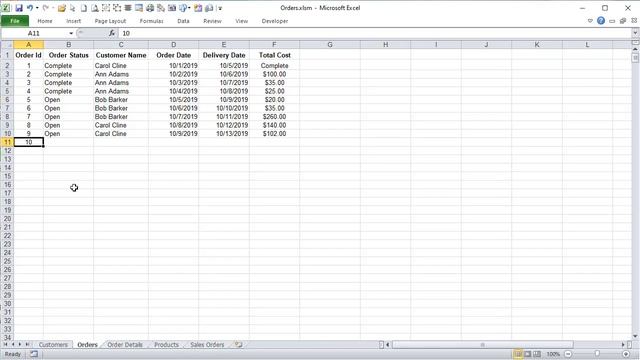Expand the Name Box dropdown
This screenshot has width=640, height=360.
click(x=71, y=33)
